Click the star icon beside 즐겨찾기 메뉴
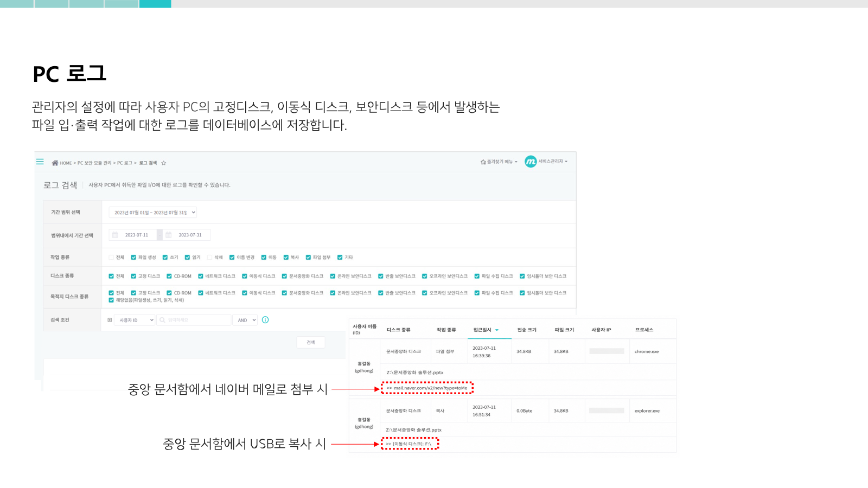Image resolution: width=868 pixels, height=488 pixels. [x=483, y=162]
